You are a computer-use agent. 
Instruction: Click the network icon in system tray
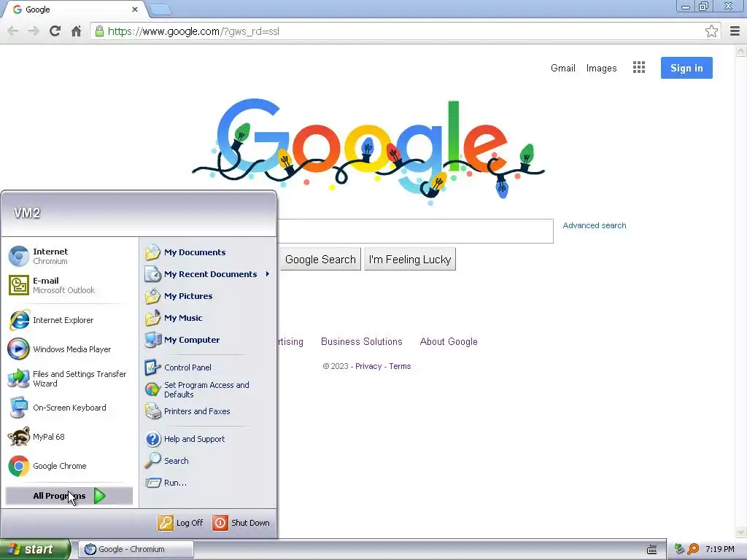(x=679, y=549)
